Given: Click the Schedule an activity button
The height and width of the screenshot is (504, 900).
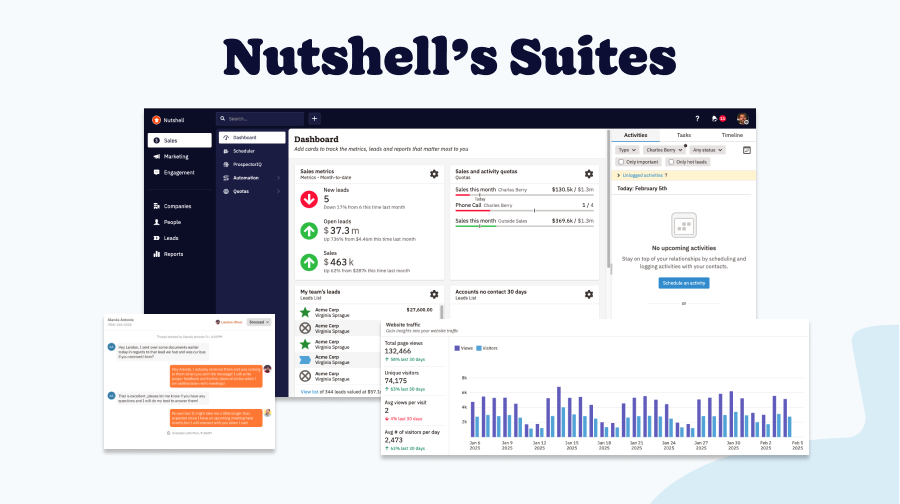Looking at the screenshot, I should coord(684,283).
